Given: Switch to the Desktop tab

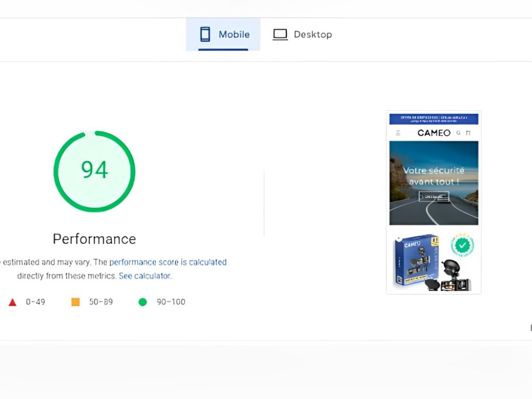Looking at the screenshot, I should click(302, 34).
